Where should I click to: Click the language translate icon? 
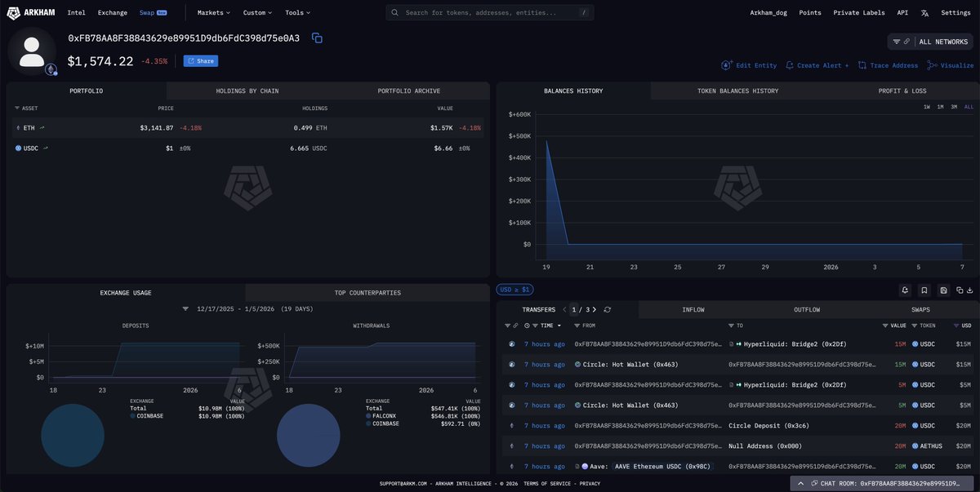point(924,13)
